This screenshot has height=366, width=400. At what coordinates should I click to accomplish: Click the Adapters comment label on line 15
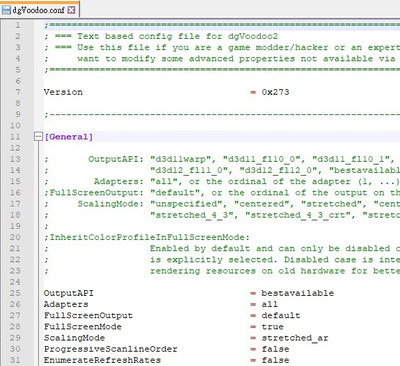pyautogui.click(x=119, y=181)
